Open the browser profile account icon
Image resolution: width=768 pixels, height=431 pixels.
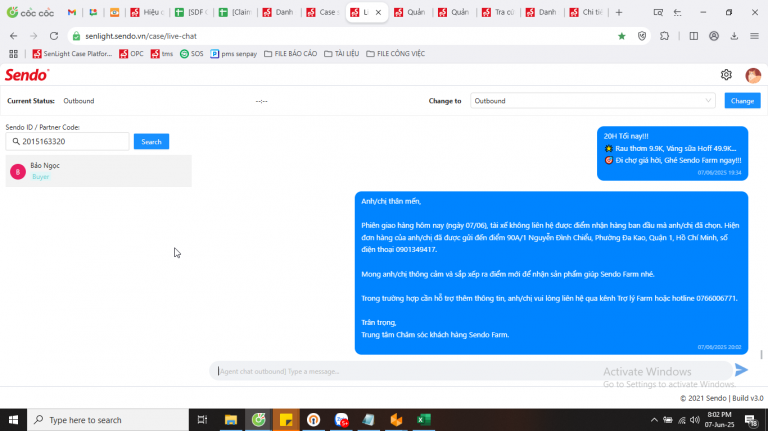[x=714, y=36]
